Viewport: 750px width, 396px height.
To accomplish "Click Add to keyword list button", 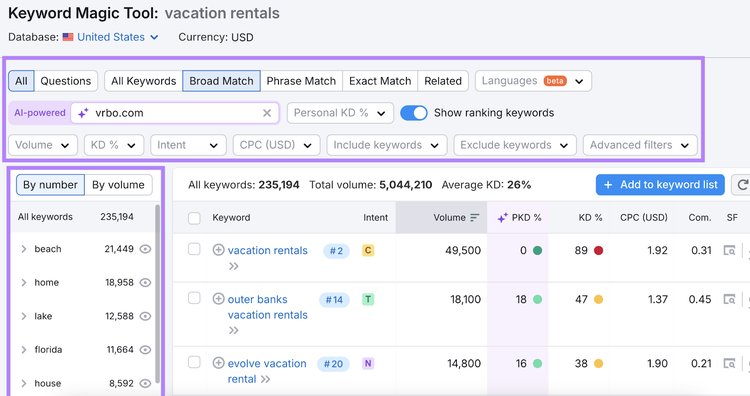I will 660,185.
